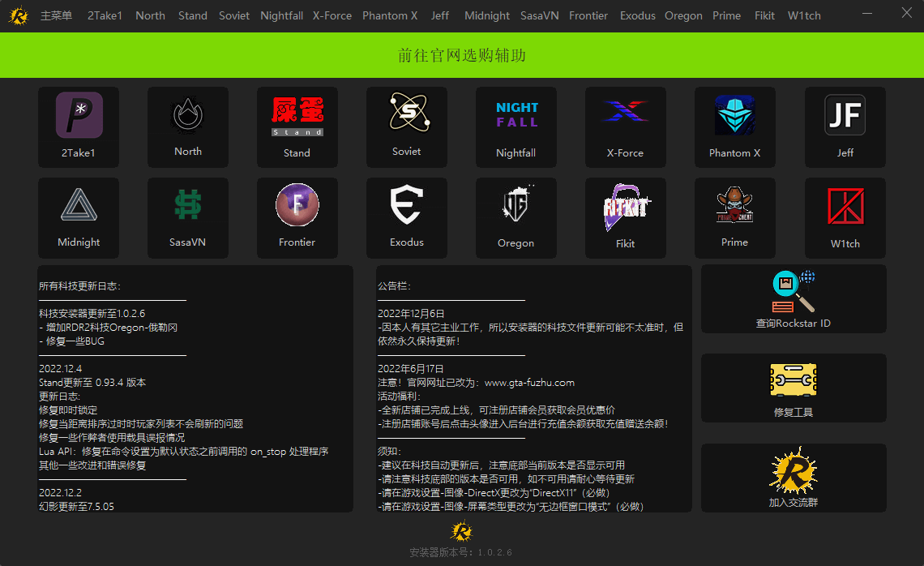
Task: Open the Exodus shield tile
Action: pyautogui.click(x=407, y=218)
